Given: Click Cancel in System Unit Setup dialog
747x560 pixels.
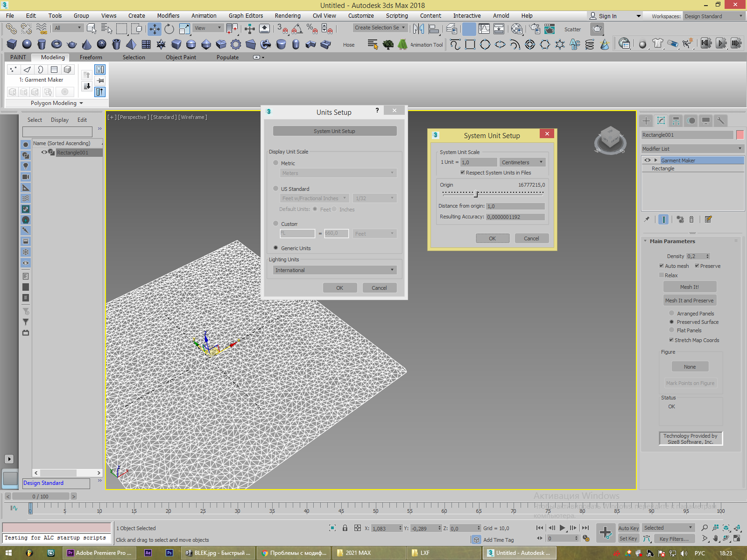Looking at the screenshot, I should 531,238.
